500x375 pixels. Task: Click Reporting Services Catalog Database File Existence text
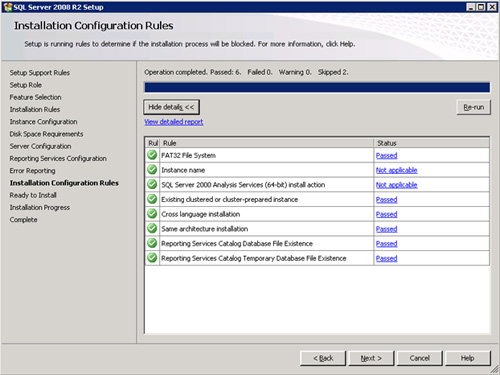pyautogui.click(x=237, y=243)
